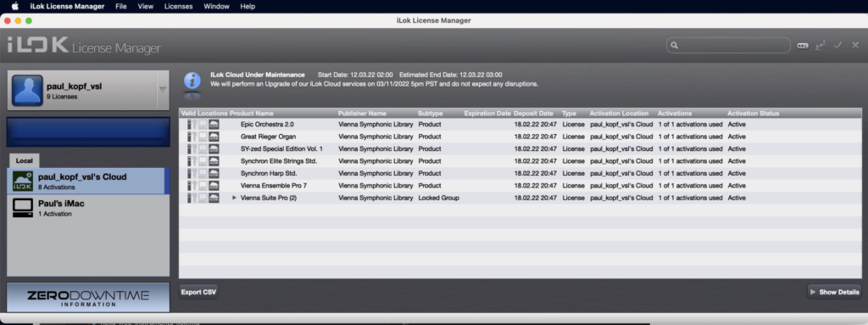Image resolution: width=868 pixels, height=325 pixels.
Task: Click cloud location icon in Great Rieger Organ row
Action: click(214, 137)
